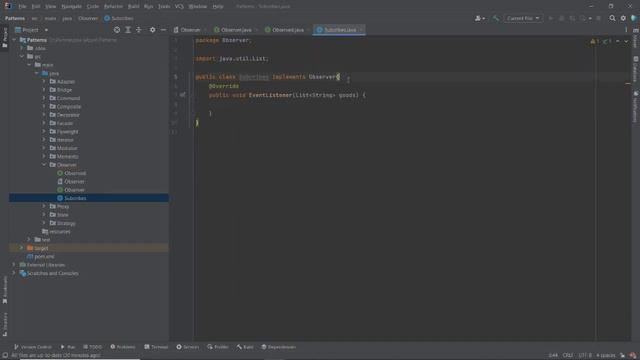Open the Profiler tool window
The image size is (640, 360).
point(218,347)
